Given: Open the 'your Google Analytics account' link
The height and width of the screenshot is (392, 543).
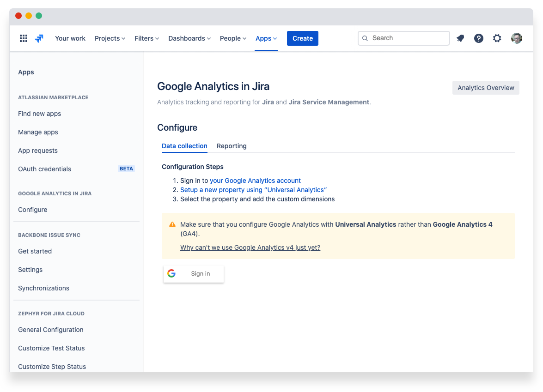Looking at the screenshot, I should pyautogui.click(x=255, y=181).
